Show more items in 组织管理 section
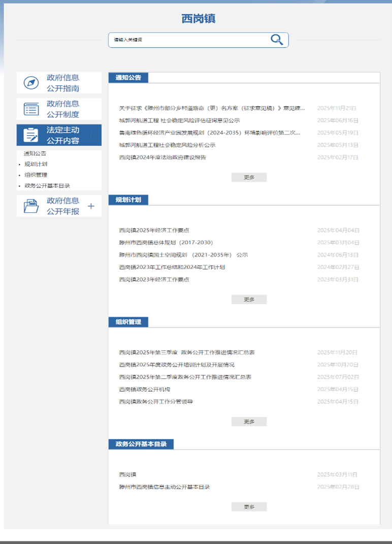Screen dimensions: 392x544 point(249,422)
